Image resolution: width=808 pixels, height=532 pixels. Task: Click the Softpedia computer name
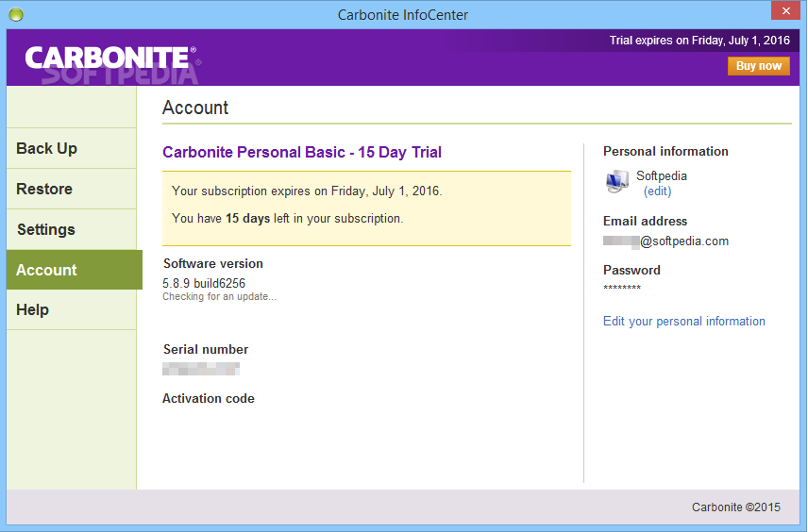[662, 176]
